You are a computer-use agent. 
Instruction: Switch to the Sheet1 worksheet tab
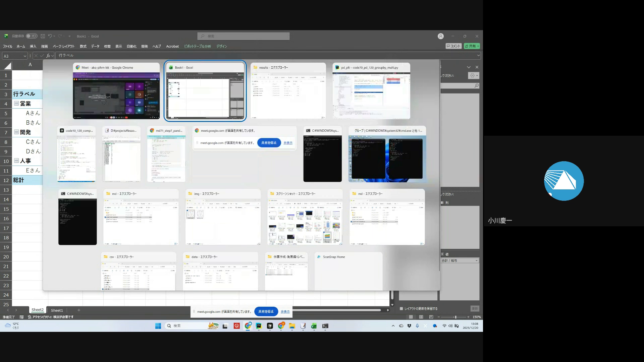[57, 310]
